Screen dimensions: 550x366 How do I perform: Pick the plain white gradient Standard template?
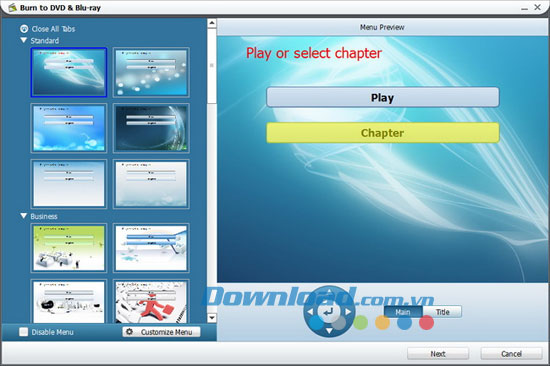pyautogui.click(x=69, y=184)
